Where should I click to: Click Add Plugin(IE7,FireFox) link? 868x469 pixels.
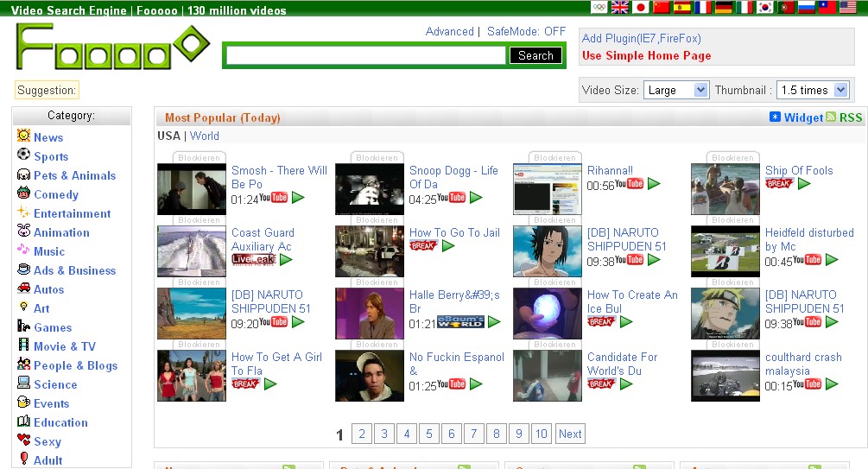tap(641, 38)
